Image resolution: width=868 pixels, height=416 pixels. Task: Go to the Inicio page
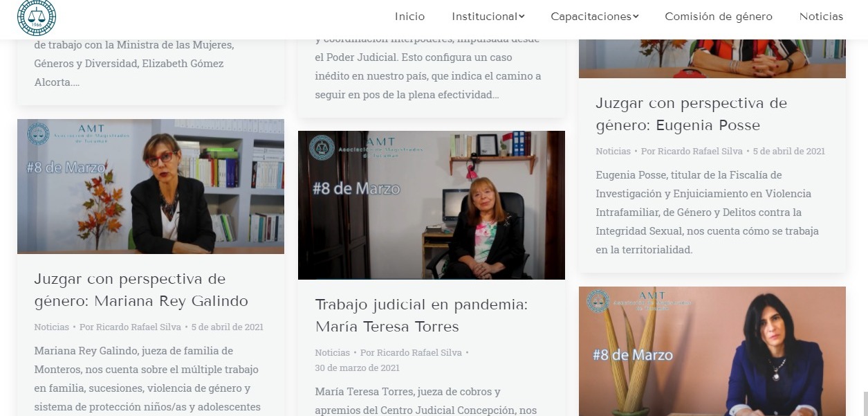(409, 17)
